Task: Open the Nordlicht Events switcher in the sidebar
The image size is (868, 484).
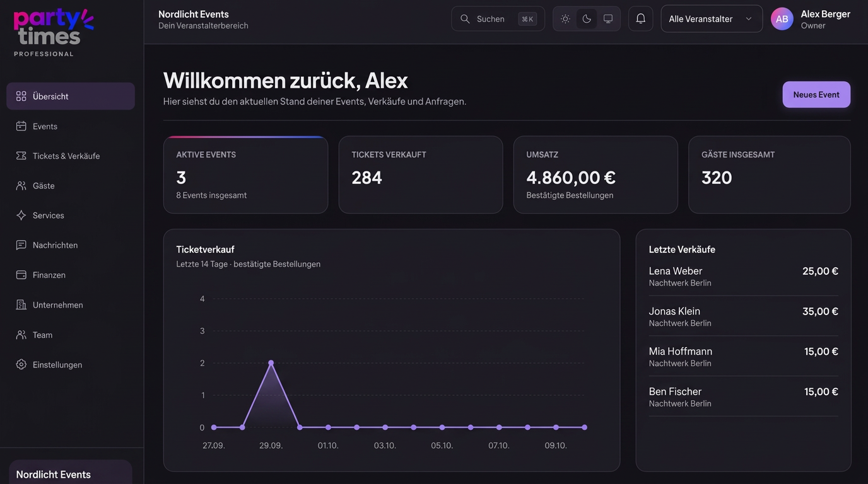Action: pyautogui.click(x=71, y=473)
